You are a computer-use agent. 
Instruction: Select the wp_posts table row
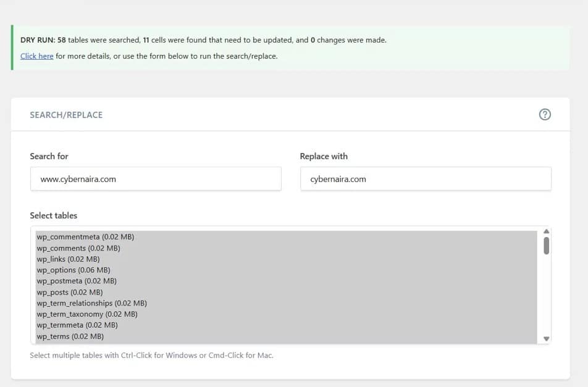coord(286,292)
